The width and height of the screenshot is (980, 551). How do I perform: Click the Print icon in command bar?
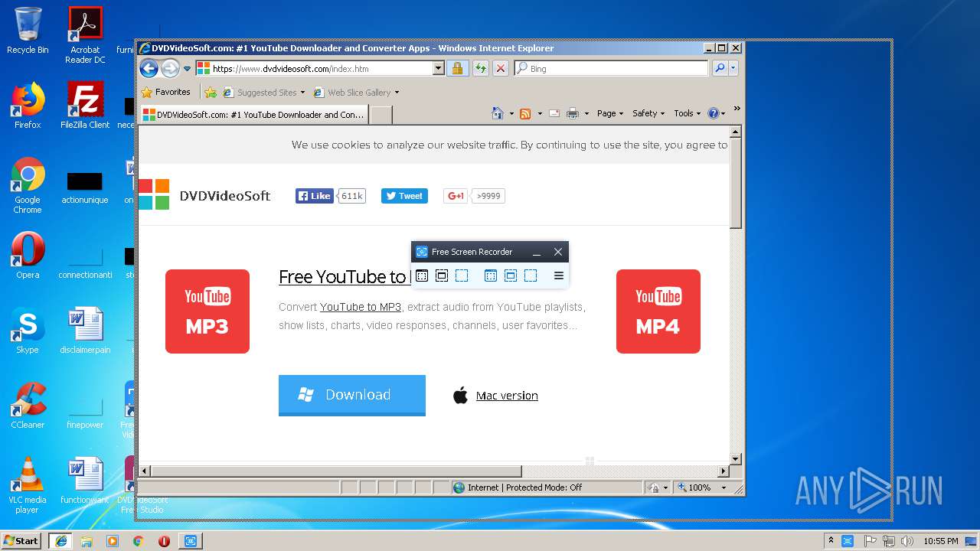[x=573, y=113]
